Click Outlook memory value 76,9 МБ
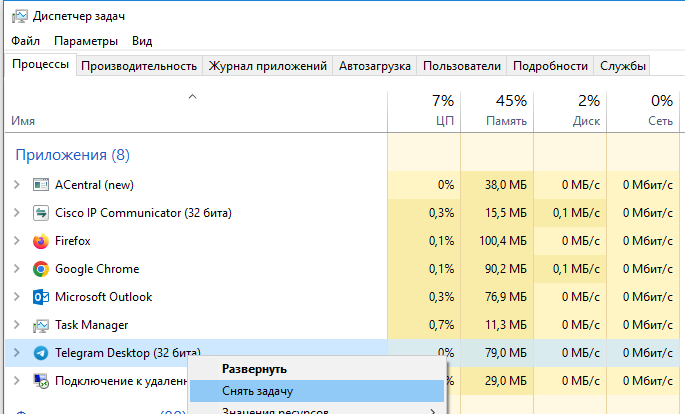This screenshot has width=685, height=414. [506, 297]
